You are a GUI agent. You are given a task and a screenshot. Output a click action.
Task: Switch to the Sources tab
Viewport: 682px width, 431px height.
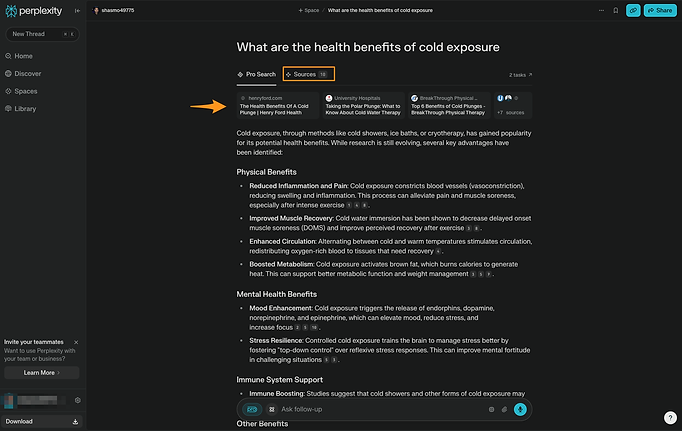pos(309,74)
